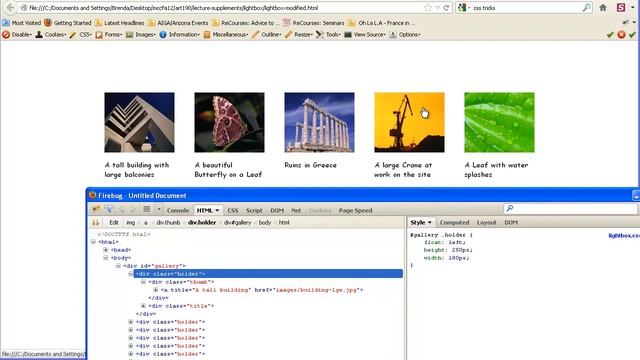Select body in Firebug breadcrumb
The width and height of the screenshot is (640, 360).
265,222
